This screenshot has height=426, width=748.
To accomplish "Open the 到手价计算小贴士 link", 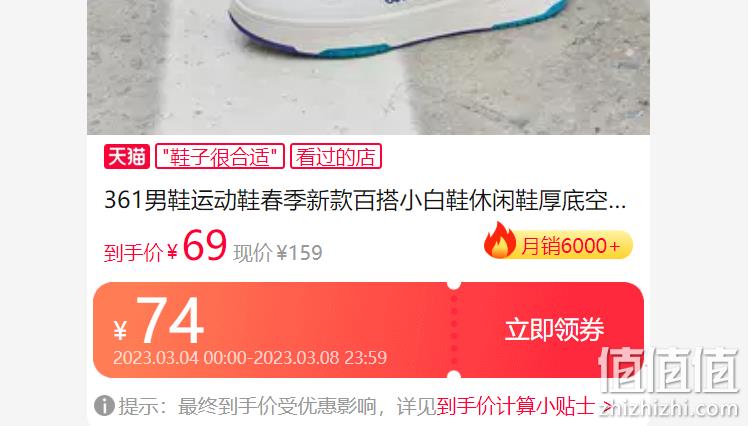I will pos(516,406).
